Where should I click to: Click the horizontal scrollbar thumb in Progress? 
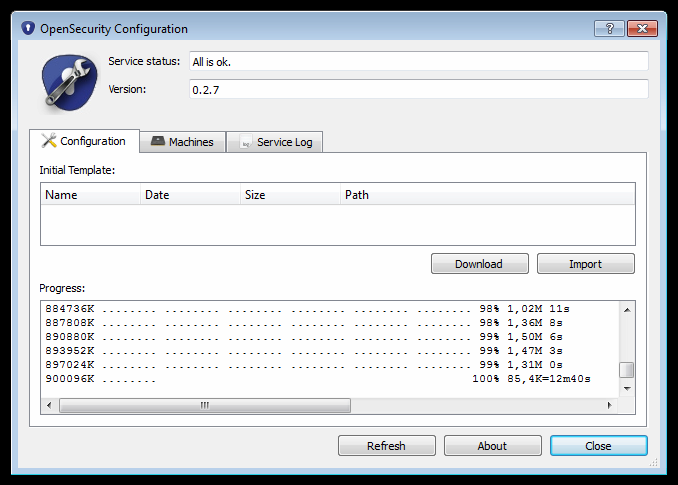[x=204, y=406]
